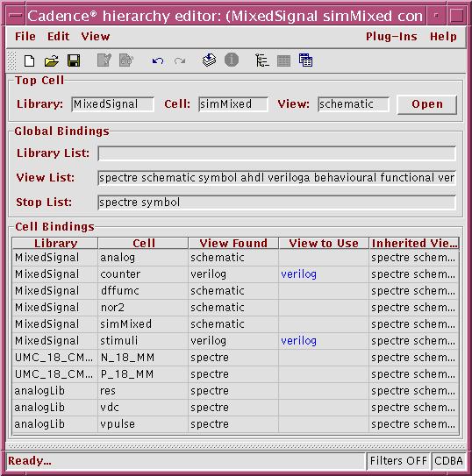This screenshot has width=472, height=476.
Task: Click the blue overlapping tables icon
Action: pos(305,60)
